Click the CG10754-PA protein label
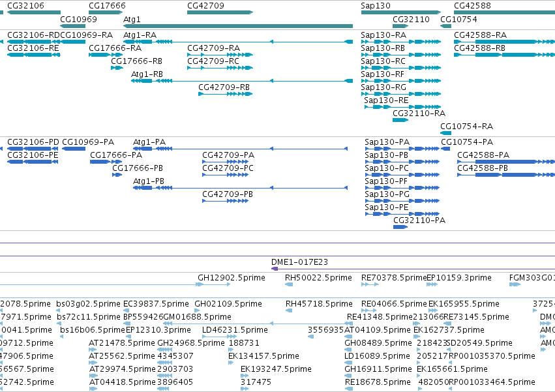 467,142
